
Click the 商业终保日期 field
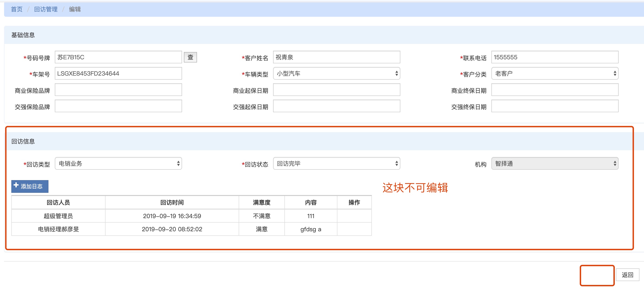click(x=555, y=90)
